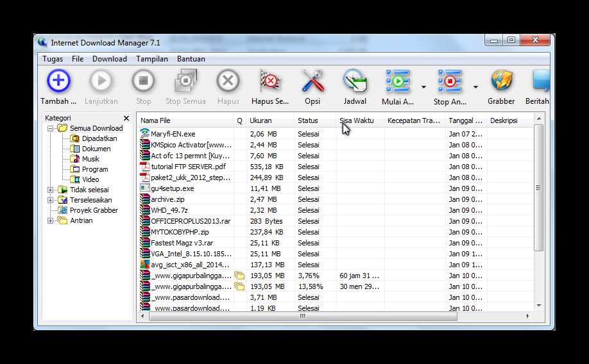589x364 pixels.
Task: Click horizontal scrollbar right arrow
Action: 527,317
